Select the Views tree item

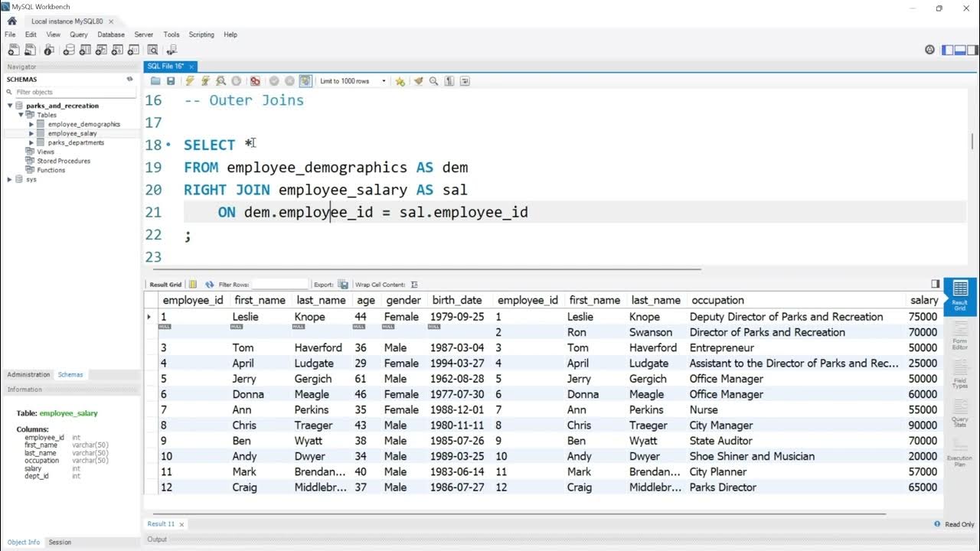click(x=45, y=152)
